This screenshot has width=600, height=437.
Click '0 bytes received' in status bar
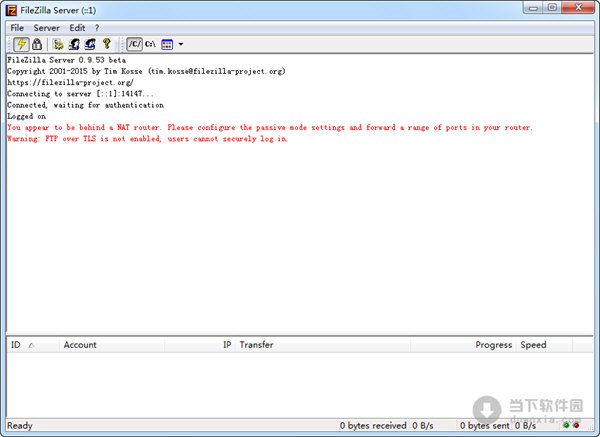[373, 426]
